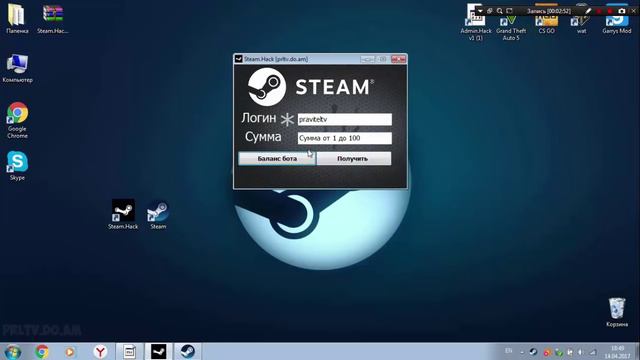The height and width of the screenshot is (360, 640).
Task: Switch to Steam client taskbar button
Action: 188,351
